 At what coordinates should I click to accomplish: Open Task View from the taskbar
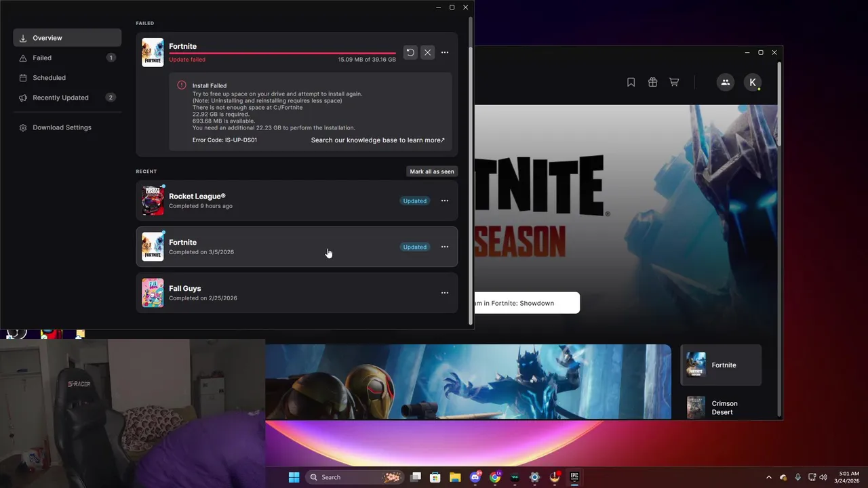tap(416, 477)
